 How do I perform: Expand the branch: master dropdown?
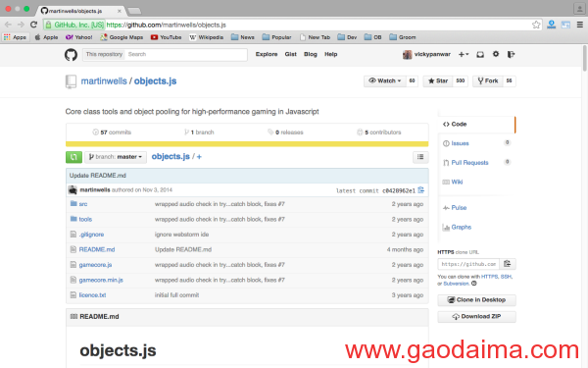point(116,157)
